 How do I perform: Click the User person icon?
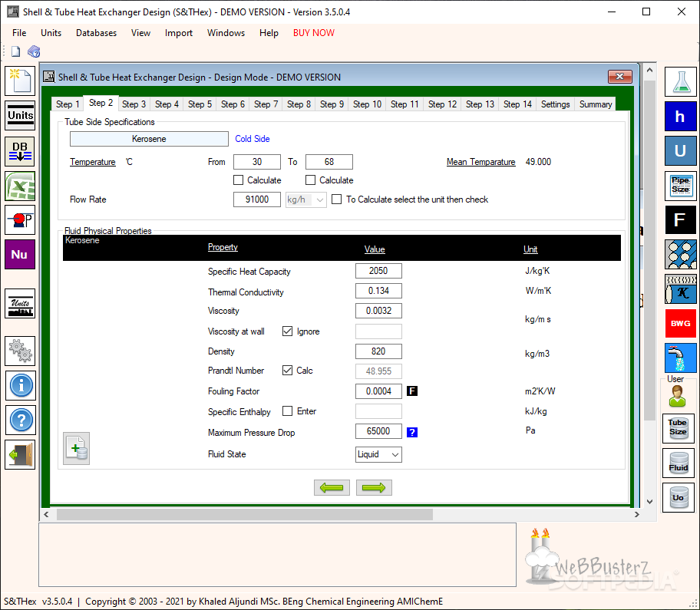point(677,396)
